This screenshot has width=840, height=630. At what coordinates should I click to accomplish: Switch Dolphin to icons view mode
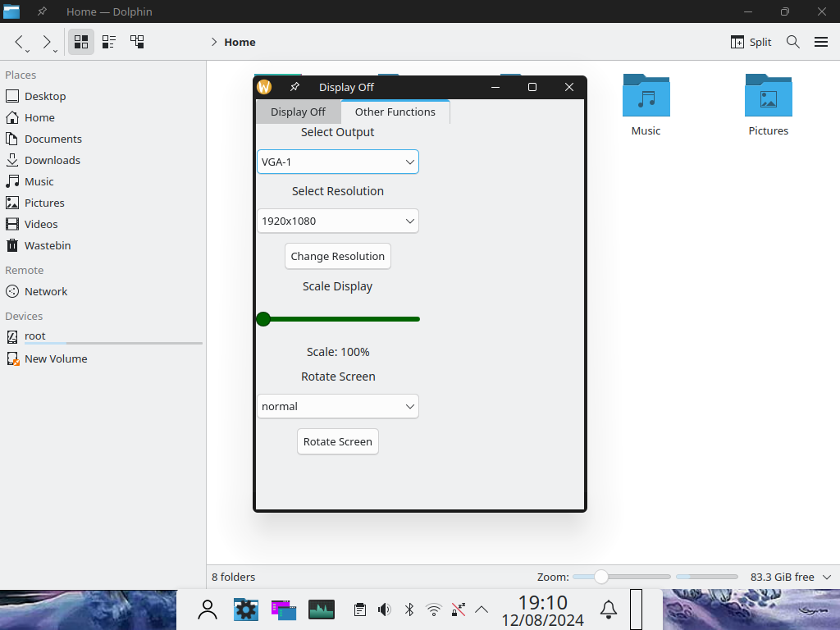tap(81, 42)
